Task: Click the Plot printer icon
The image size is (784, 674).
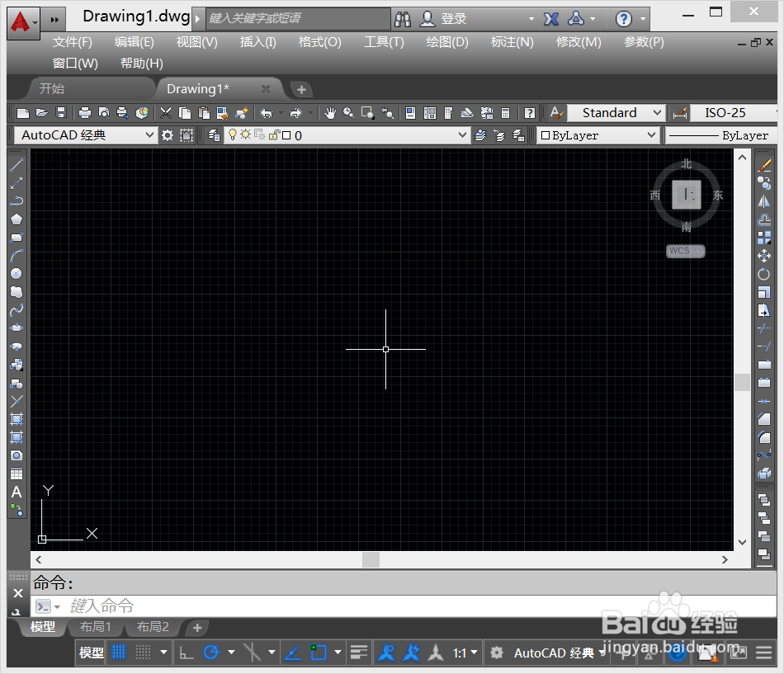Action: tap(85, 113)
